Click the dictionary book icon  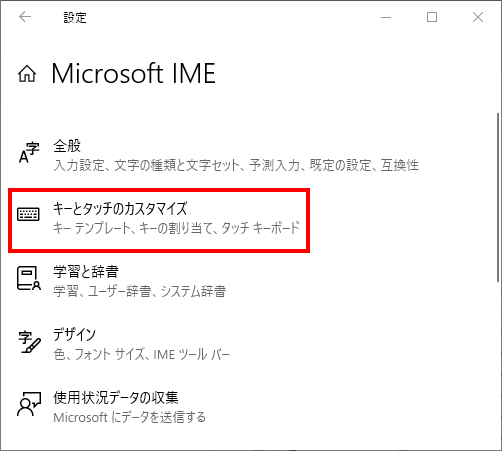[x=29, y=278]
